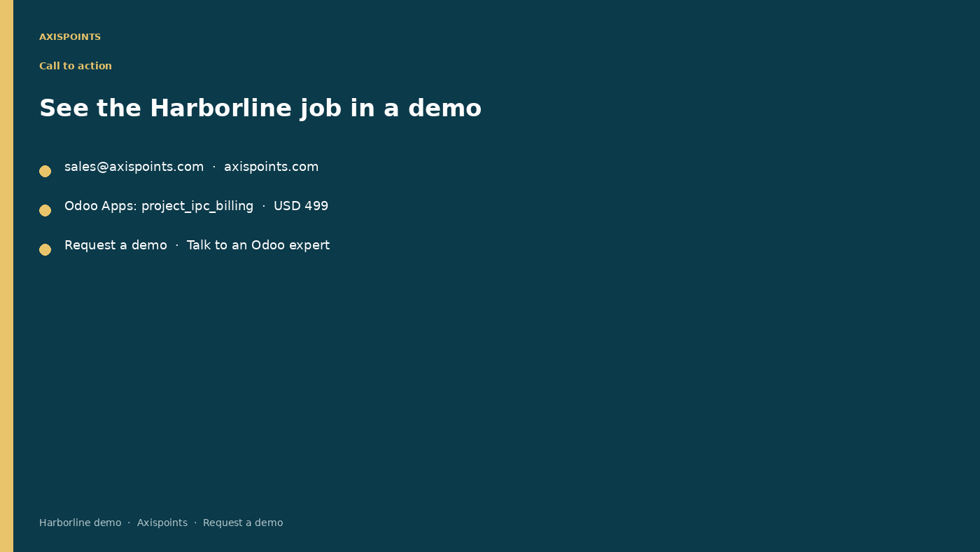Image resolution: width=980 pixels, height=552 pixels.
Task: Click 'Talk to an Odoo expert'
Action: (258, 245)
